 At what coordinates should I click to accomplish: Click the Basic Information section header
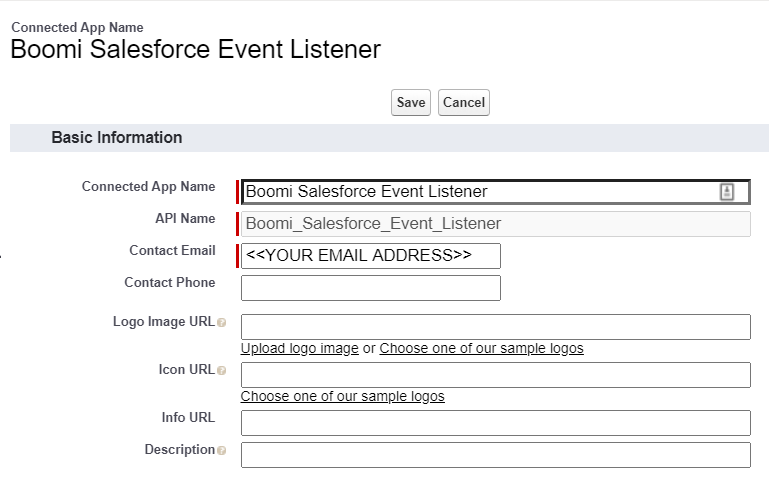click(x=117, y=138)
